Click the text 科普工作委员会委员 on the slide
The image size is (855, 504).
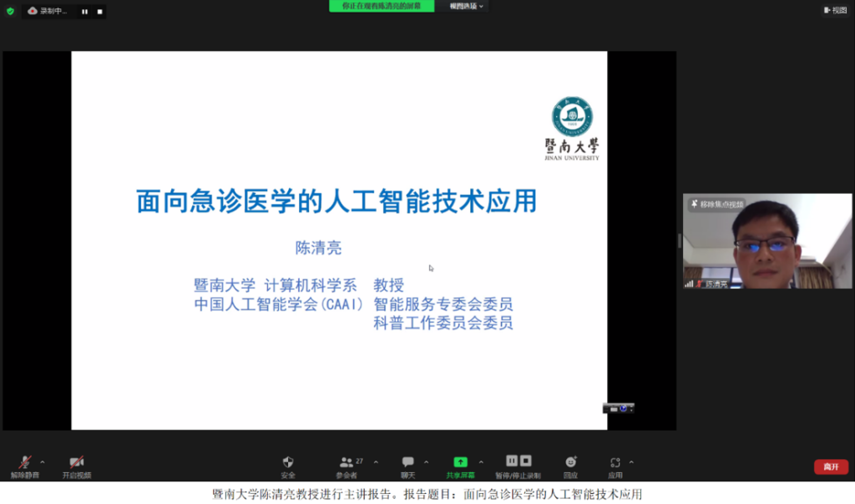click(443, 323)
